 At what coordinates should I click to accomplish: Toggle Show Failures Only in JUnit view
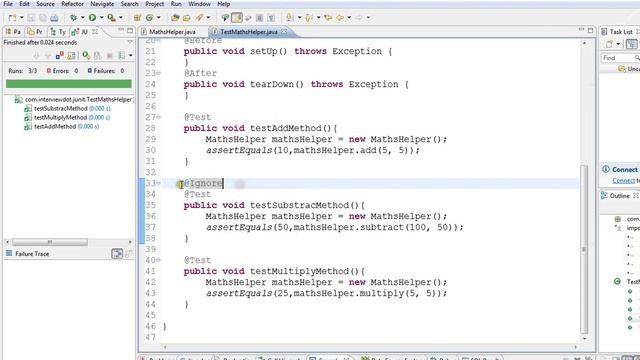60,55
